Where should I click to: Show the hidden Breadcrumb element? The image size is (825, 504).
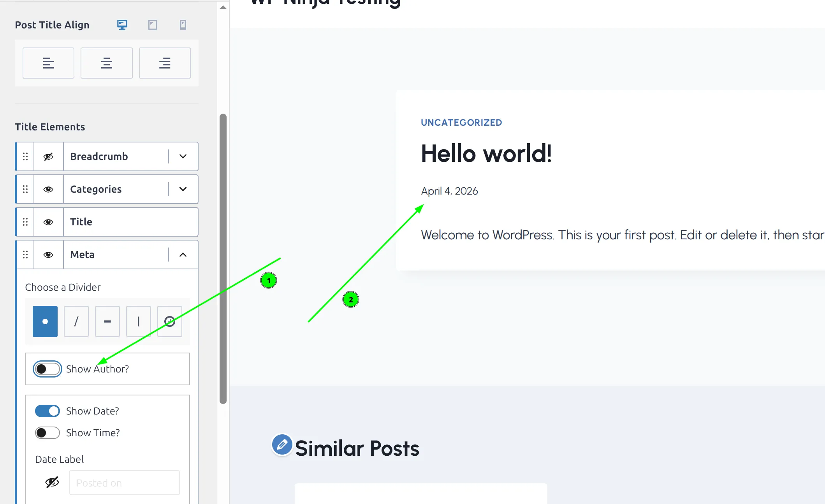click(x=48, y=156)
